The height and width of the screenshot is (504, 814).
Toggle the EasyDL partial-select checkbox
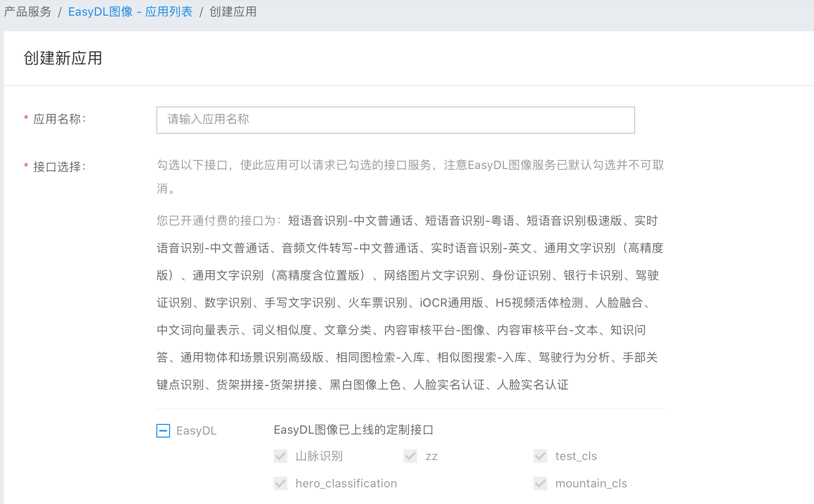pyautogui.click(x=163, y=431)
